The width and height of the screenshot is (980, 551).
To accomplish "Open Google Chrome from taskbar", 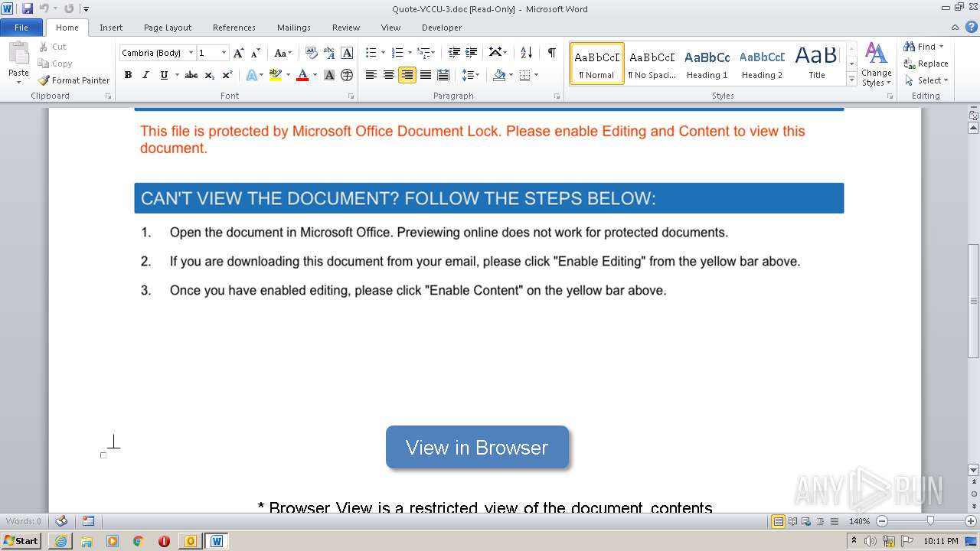I will (138, 541).
